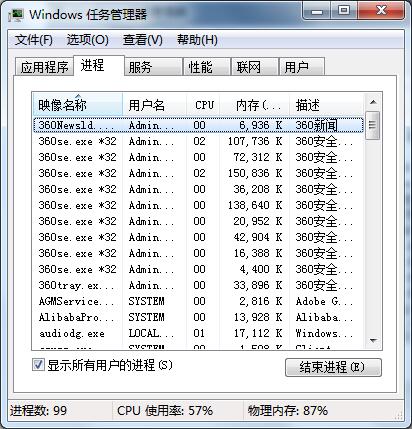Click the Task Manager title bar icon
The image size is (412, 429).
(16, 15)
